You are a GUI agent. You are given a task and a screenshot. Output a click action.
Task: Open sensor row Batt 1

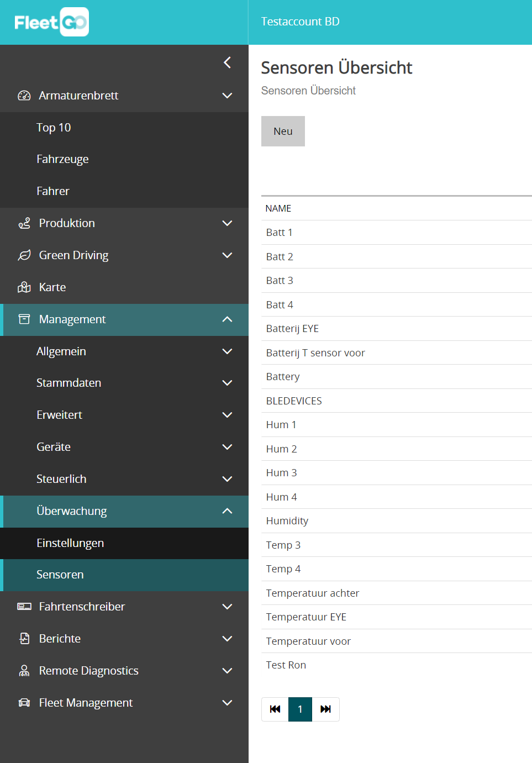397,233
